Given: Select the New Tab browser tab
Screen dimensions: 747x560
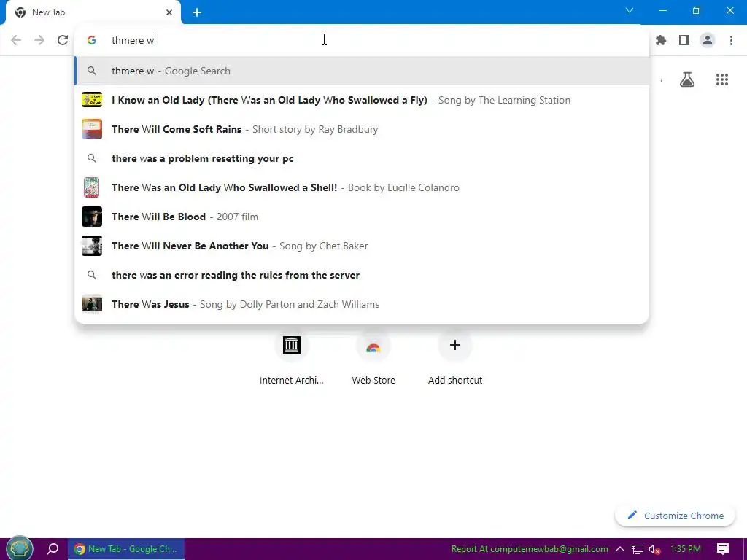Looking at the screenshot, I should click(93, 12).
